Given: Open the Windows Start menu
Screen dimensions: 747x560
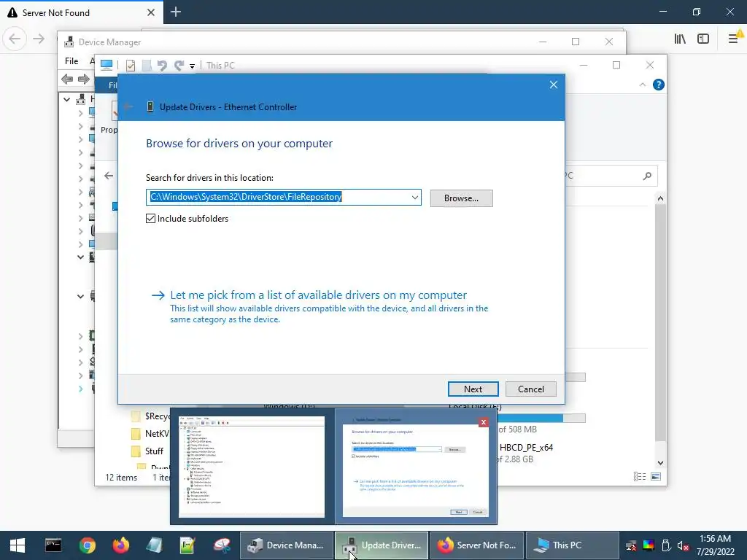Looking at the screenshot, I should pyautogui.click(x=18, y=545).
